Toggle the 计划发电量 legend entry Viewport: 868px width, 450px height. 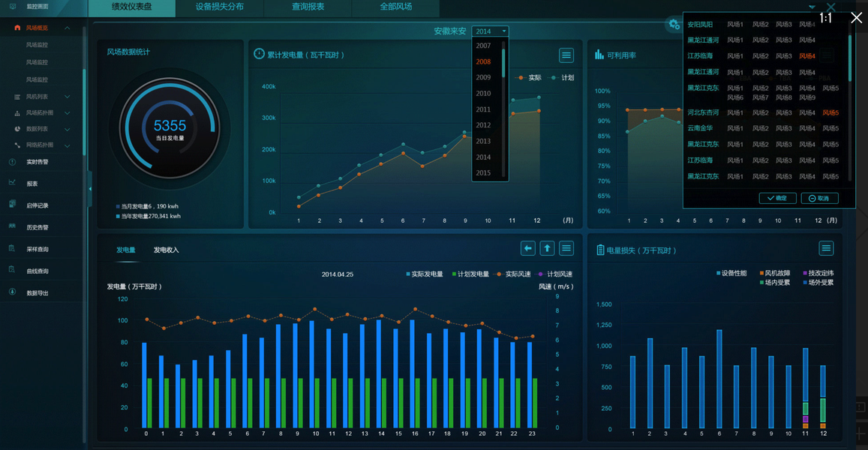[x=470, y=274]
